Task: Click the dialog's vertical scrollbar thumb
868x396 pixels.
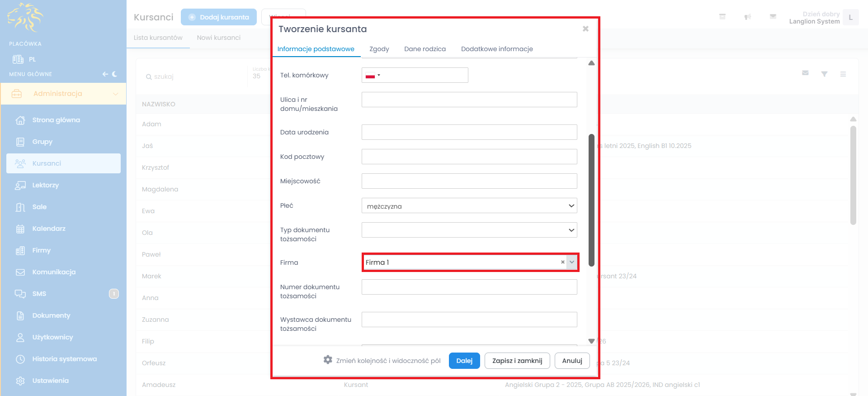Action: click(591, 199)
